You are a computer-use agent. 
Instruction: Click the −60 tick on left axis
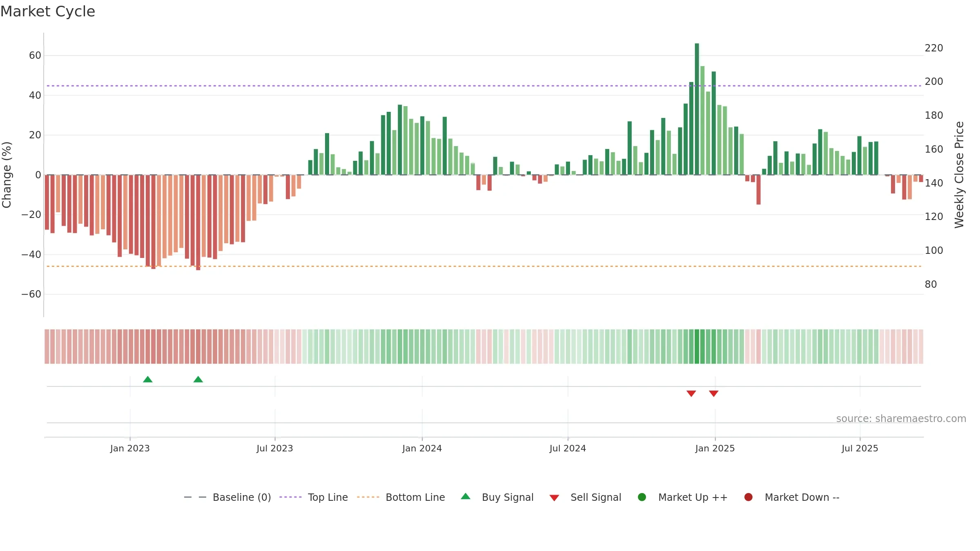pos(31,294)
